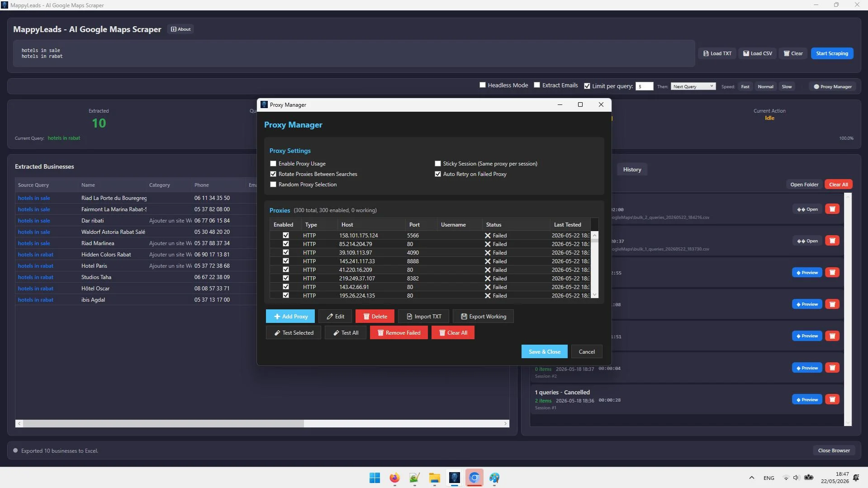Enable Random Proxy Selection
The image size is (868, 488).
(273, 184)
